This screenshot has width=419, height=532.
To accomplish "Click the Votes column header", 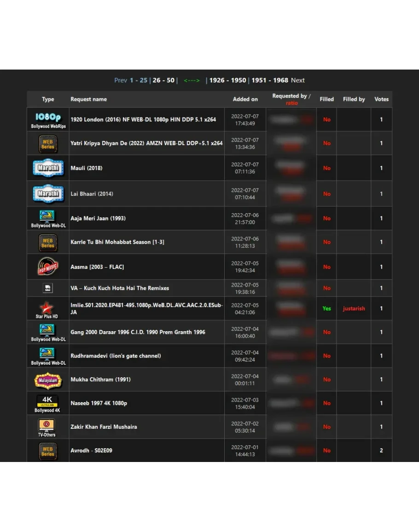I will pyautogui.click(x=381, y=99).
